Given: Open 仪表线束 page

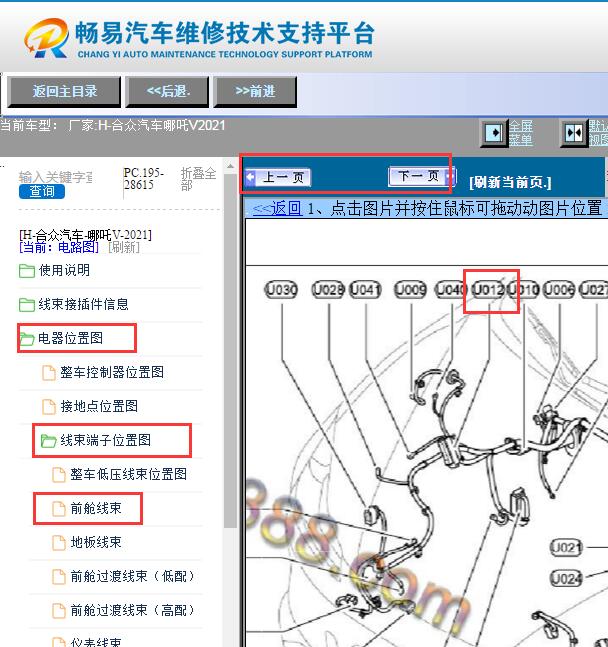Looking at the screenshot, I should pos(96,642).
